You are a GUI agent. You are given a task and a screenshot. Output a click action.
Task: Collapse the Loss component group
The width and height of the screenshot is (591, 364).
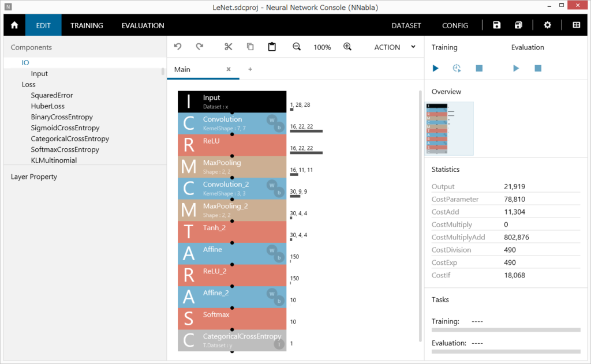point(28,84)
